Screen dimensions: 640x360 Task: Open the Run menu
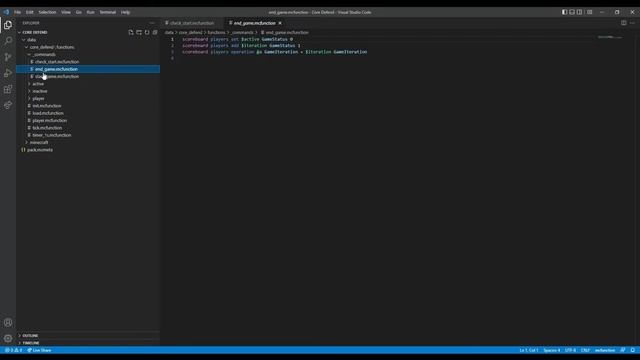[91, 12]
